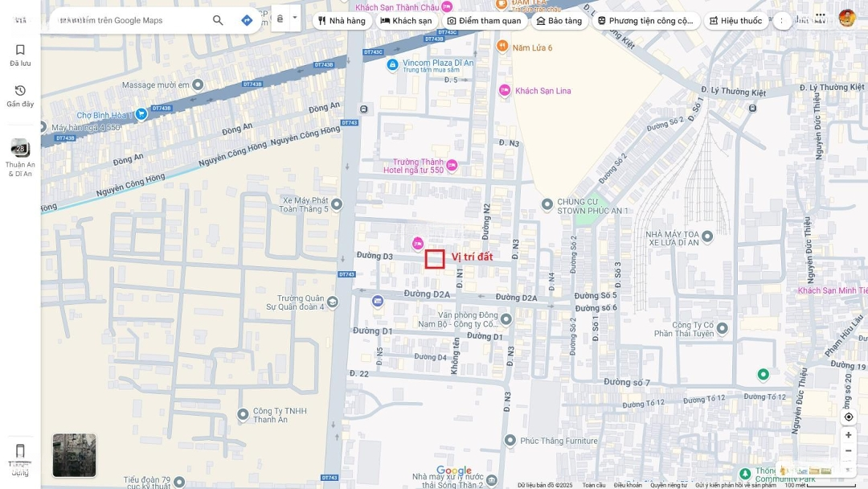Expand more category chips at right

782,21
